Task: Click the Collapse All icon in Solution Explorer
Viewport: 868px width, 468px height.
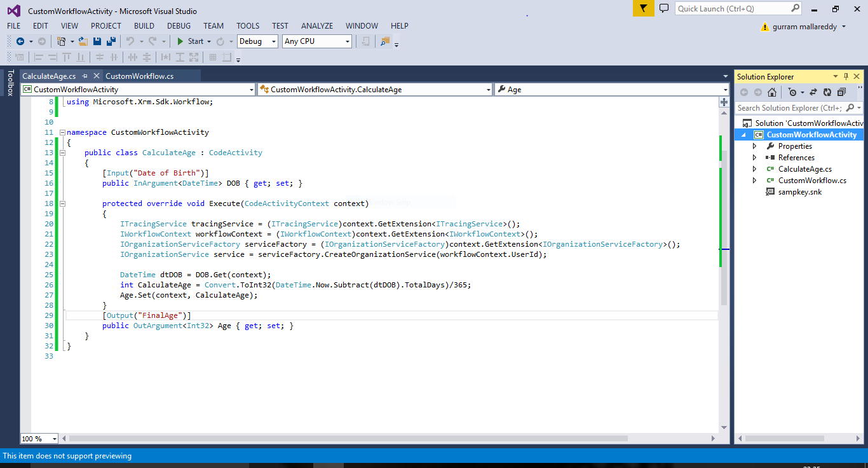Action: pyautogui.click(x=841, y=92)
